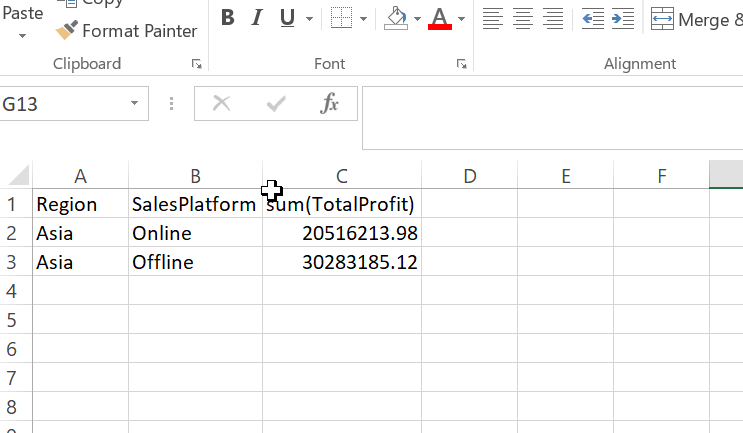The height and width of the screenshot is (433, 743).
Task: Select cell with Offline
Action: (x=195, y=262)
